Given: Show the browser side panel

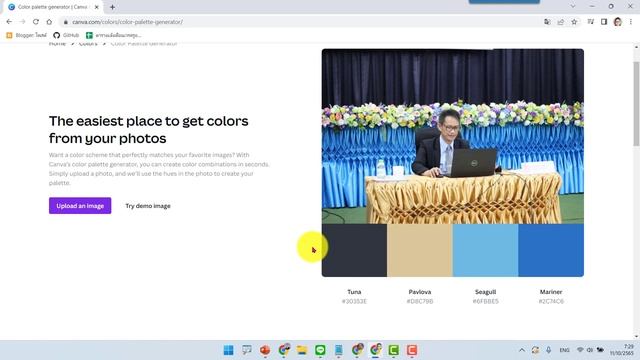Looking at the screenshot, I should [604, 22].
